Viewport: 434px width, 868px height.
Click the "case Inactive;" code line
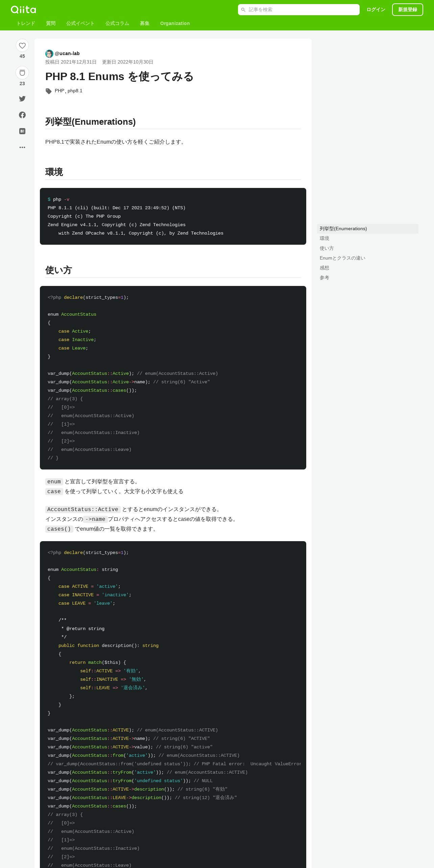coord(77,340)
